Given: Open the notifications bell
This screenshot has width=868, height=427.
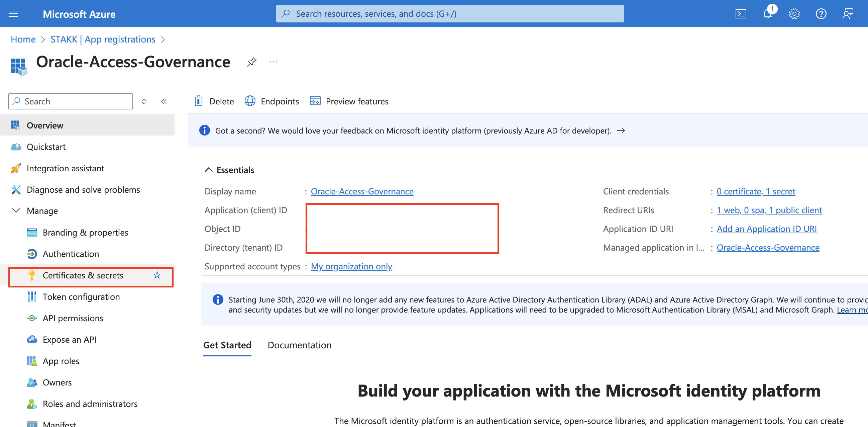Looking at the screenshot, I should (767, 14).
